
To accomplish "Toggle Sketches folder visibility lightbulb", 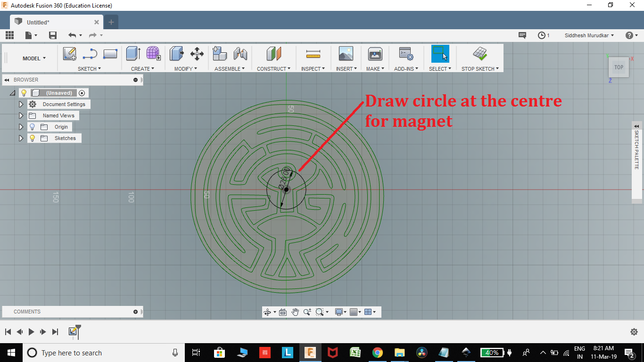I will tap(32, 138).
